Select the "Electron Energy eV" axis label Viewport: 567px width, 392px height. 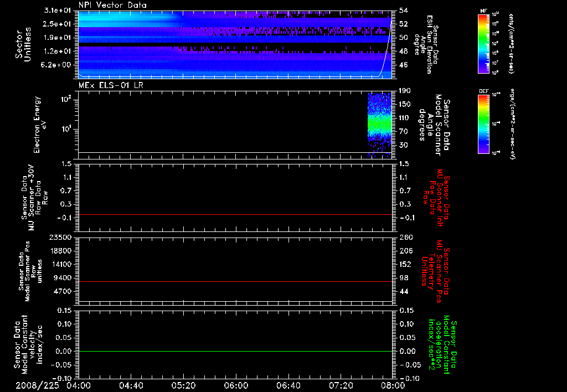coord(39,125)
